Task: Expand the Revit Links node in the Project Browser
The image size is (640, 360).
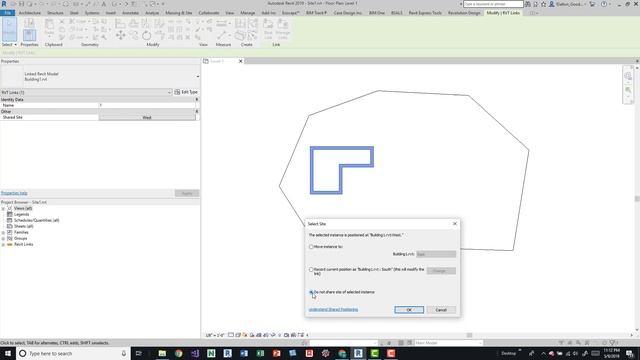Action: [x=3, y=244]
